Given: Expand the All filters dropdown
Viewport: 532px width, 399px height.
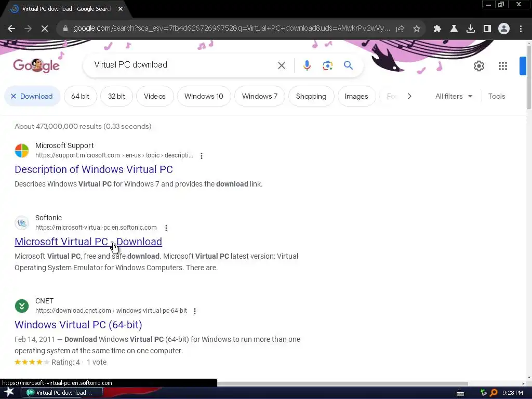Looking at the screenshot, I should pos(454,96).
